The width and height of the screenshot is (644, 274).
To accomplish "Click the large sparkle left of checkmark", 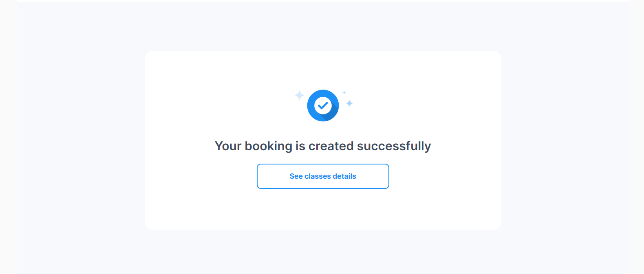I will click(299, 95).
